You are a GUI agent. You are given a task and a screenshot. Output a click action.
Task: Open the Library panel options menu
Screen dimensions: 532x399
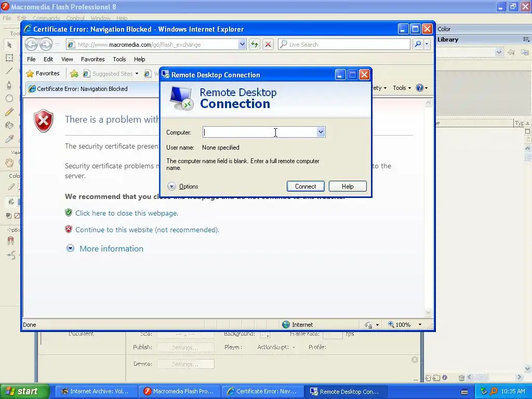point(526,39)
